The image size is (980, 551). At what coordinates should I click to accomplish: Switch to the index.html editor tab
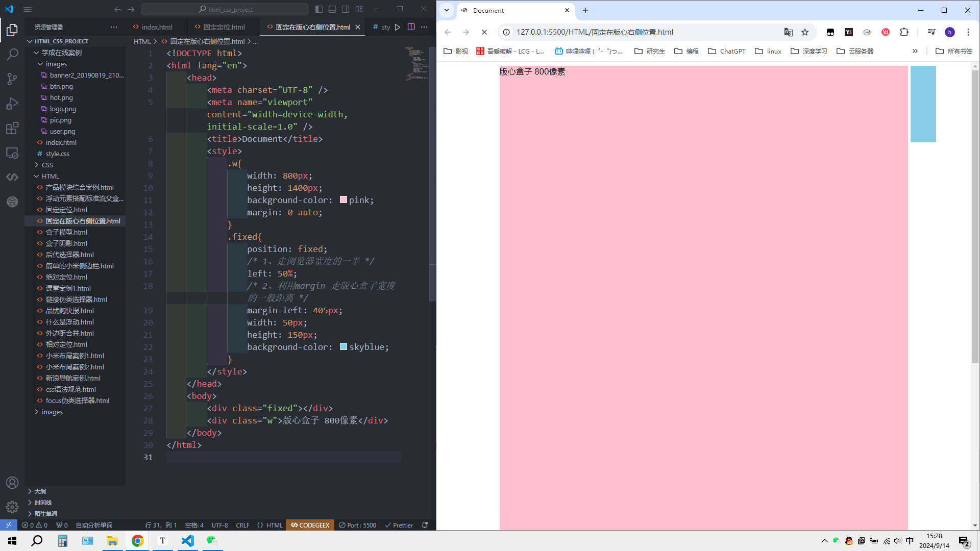157,27
